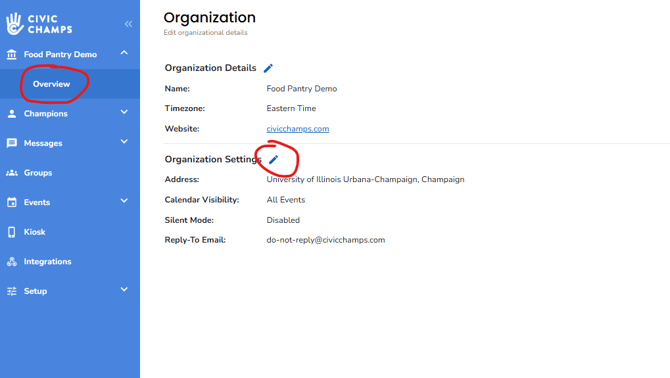Click the 'Eastern Time' timezone value
The width and height of the screenshot is (670, 378).
point(291,108)
